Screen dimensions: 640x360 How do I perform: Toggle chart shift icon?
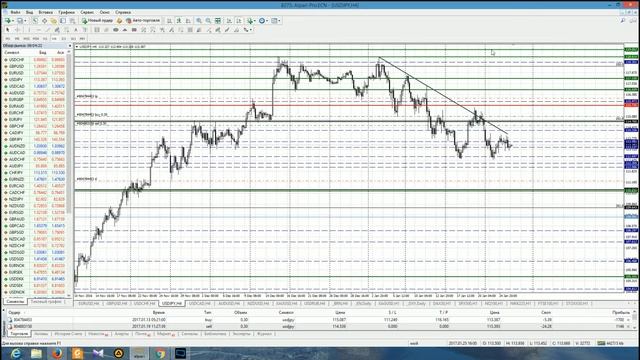239,20
